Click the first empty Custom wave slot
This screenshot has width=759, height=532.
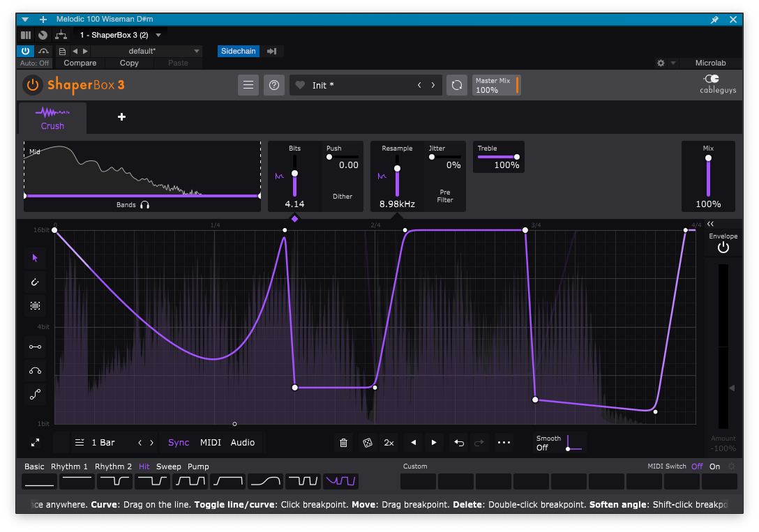tap(419, 482)
